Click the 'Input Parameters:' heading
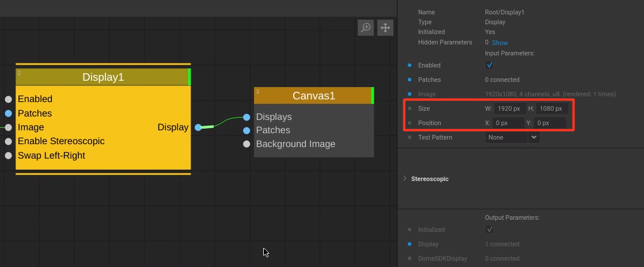The width and height of the screenshot is (644, 267). (510, 54)
